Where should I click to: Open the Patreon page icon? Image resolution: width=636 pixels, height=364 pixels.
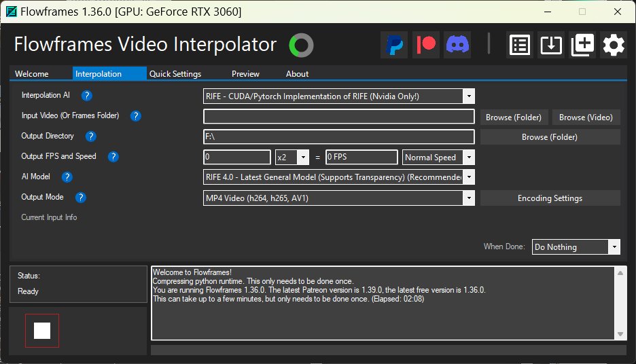click(x=426, y=45)
